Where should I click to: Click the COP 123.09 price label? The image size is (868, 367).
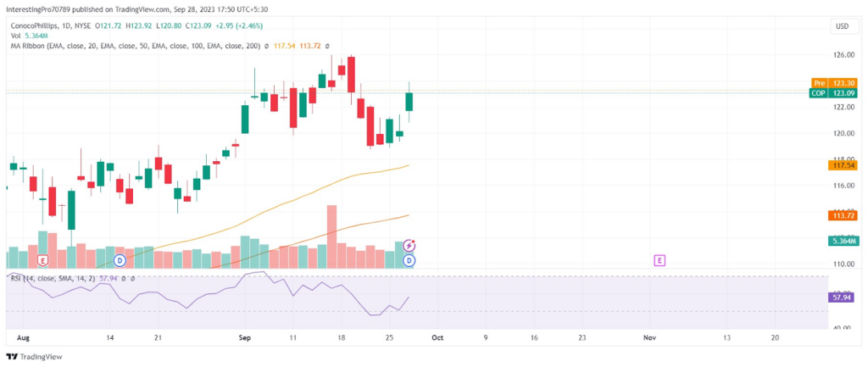click(835, 93)
